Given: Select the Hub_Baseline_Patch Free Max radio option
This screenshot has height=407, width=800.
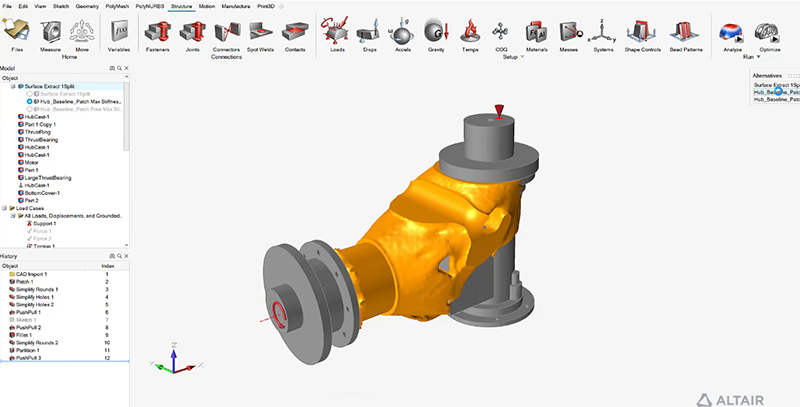Looking at the screenshot, I should tap(30, 109).
